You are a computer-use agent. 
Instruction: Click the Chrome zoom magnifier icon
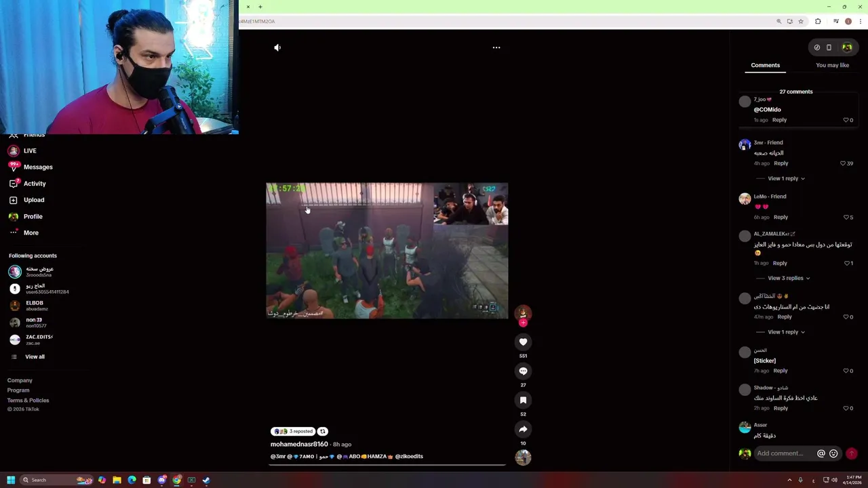click(779, 22)
